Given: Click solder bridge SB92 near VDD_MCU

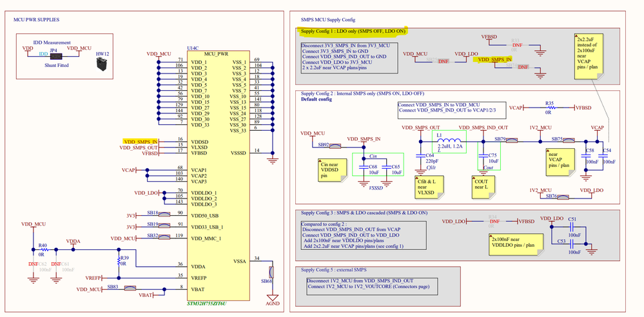Looking at the screenshot, I should click(x=335, y=146).
